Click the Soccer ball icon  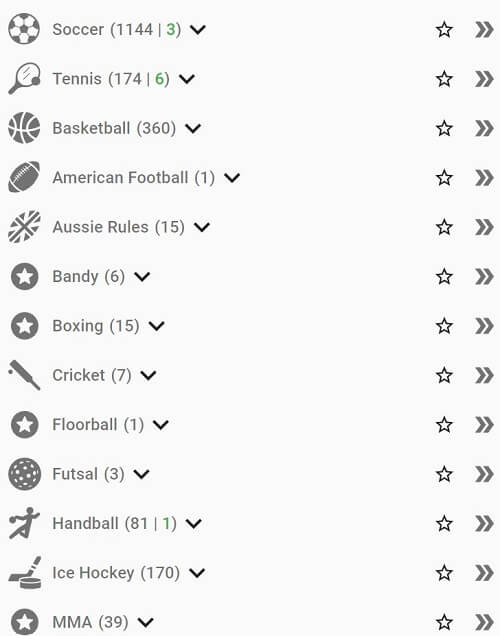(x=24, y=29)
